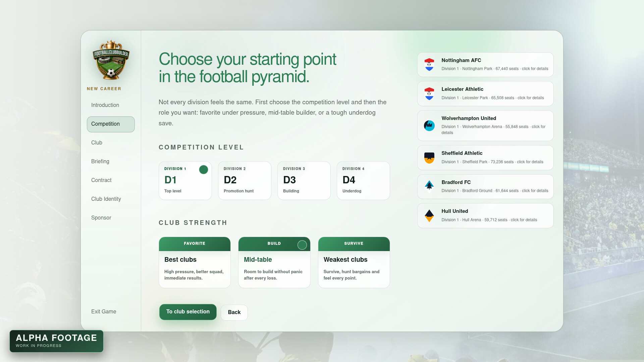Click the Sheffield Athletic shield badge

(429, 158)
